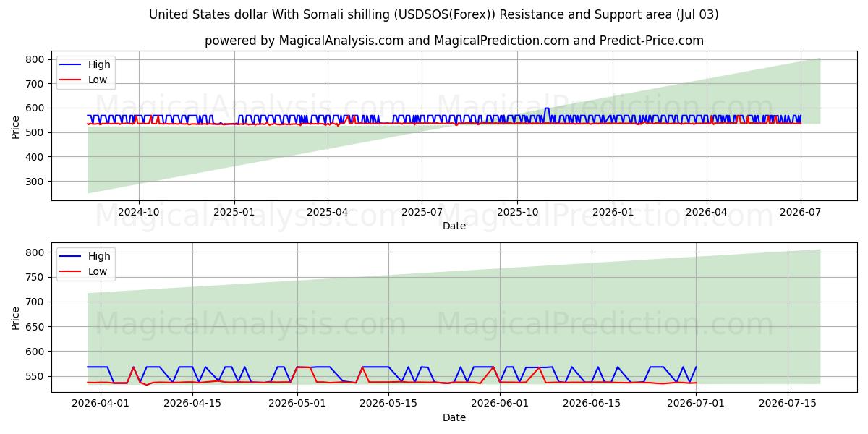Click the '550' y-axis tick in bottom chart
Viewport: 868px width, 434px height.
[36, 376]
